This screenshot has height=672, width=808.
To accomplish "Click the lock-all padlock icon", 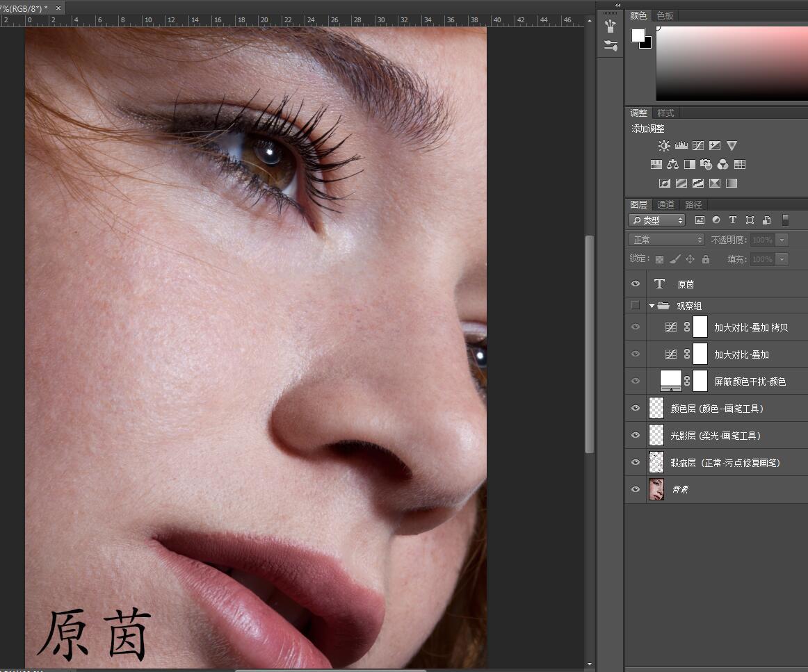I will pos(706,259).
